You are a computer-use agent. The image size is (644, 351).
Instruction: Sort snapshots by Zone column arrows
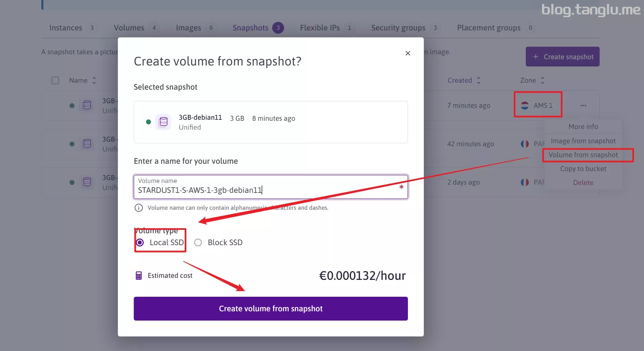click(x=542, y=80)
